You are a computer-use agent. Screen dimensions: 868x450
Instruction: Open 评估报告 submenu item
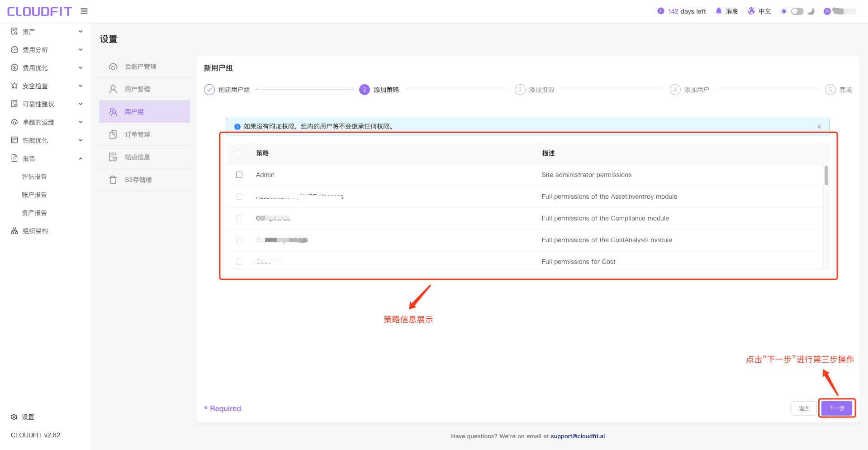[x=34, y=177]
